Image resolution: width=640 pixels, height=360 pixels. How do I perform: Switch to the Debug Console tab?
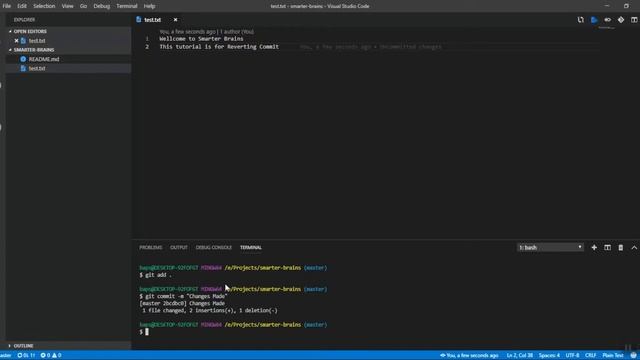tap(213, 247)
